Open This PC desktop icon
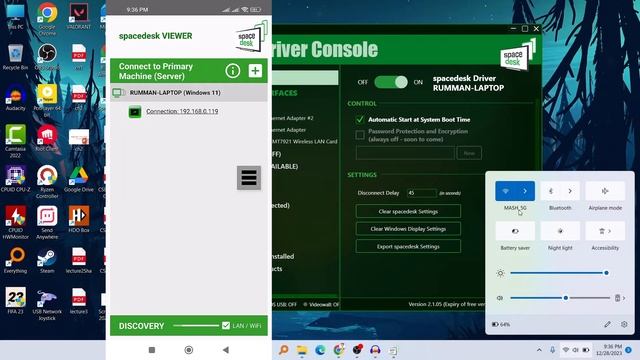Screen dimensions: 640x360 [x=16, y=16]
